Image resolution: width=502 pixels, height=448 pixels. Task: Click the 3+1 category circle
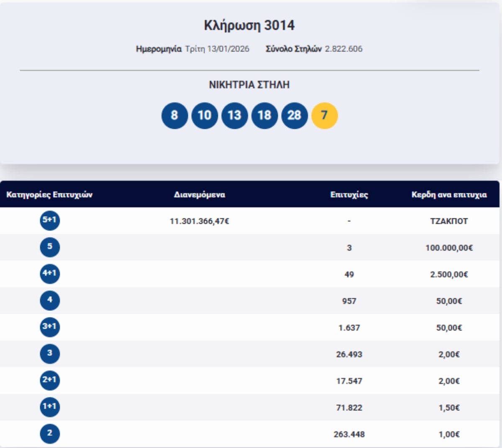50,327
